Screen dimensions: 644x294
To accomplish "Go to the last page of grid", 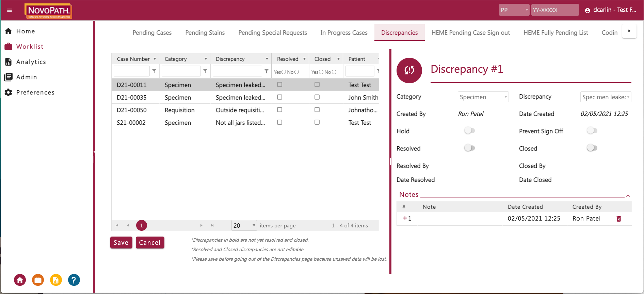I will tap(212, 225).
